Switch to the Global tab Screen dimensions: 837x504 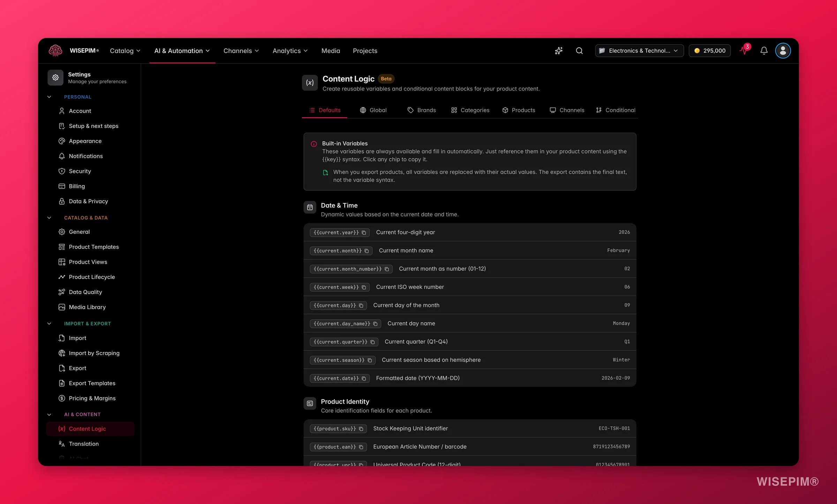[373, 110]
